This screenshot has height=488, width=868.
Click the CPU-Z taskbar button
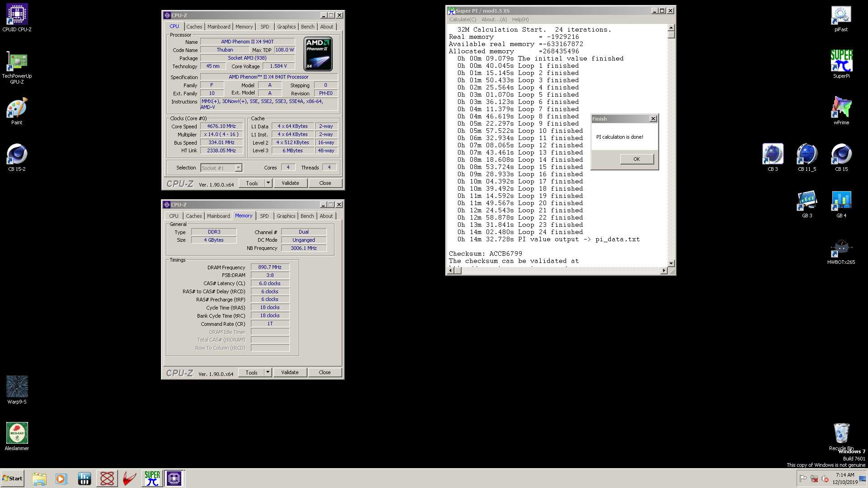(174, 479)
